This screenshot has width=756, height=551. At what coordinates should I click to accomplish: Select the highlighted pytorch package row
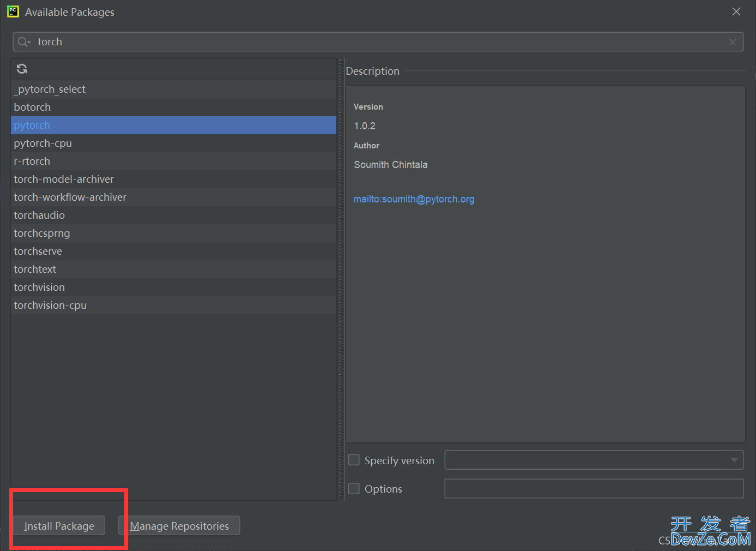(173, 125)
